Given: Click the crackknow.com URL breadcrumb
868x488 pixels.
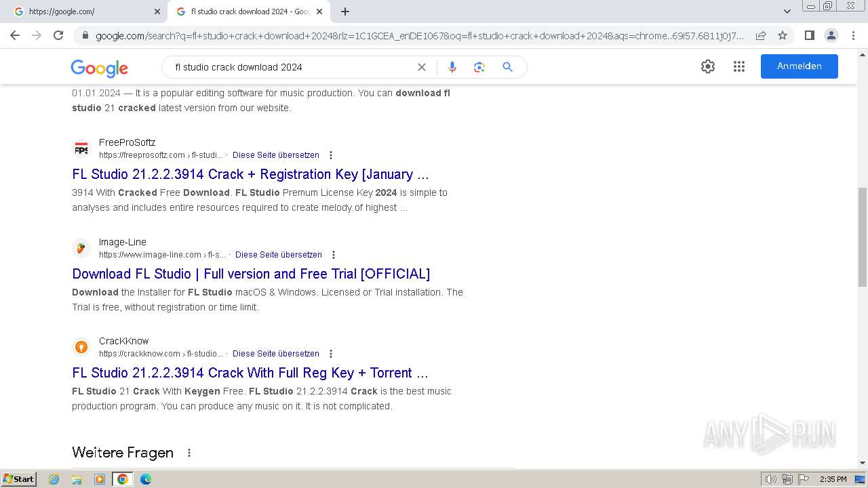Looking at the screenshot, I should 161,354.
